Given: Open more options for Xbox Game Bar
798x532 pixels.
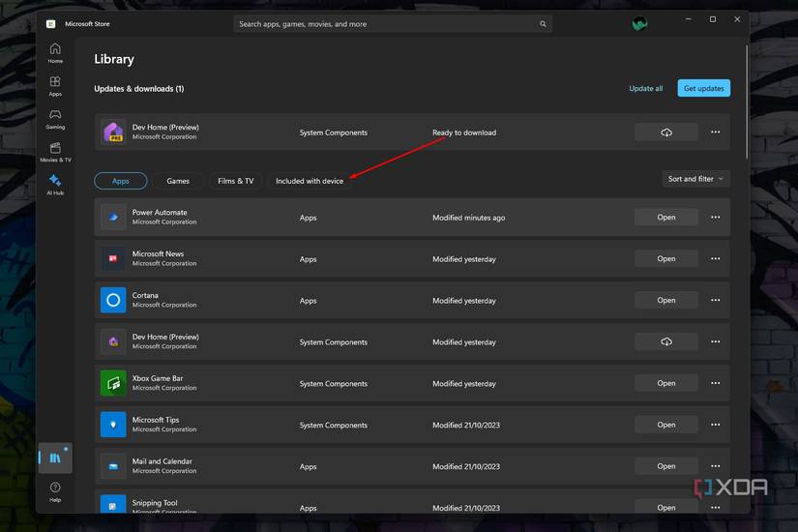Looking at the screenshot, I should point(715,383).
